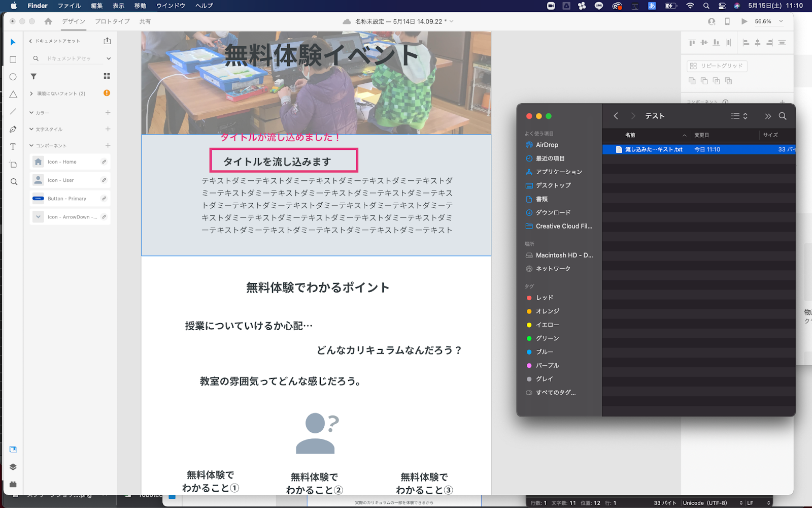Click the Exclude Overlap boolean icon
The width and height of the screenshot is (812, 508).
(x=728, y=81)
